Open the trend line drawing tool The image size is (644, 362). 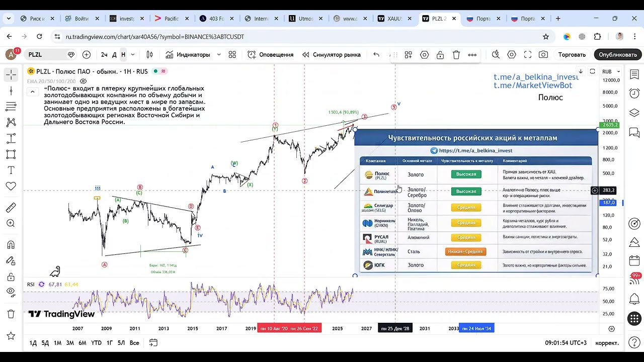[11, 90]
